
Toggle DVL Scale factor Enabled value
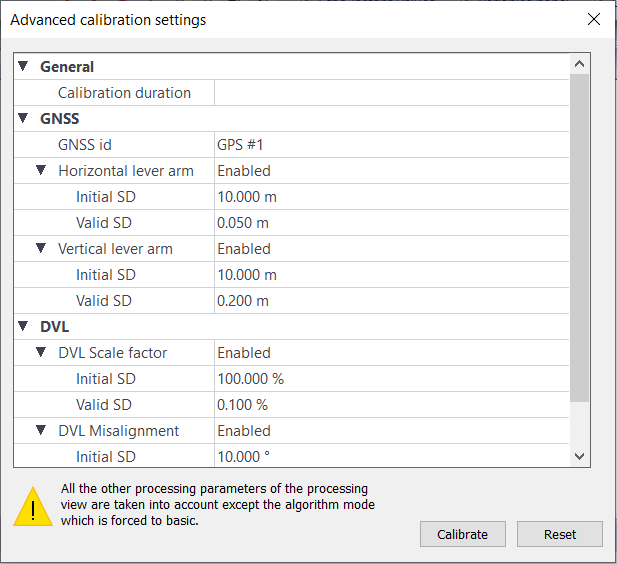390,353
